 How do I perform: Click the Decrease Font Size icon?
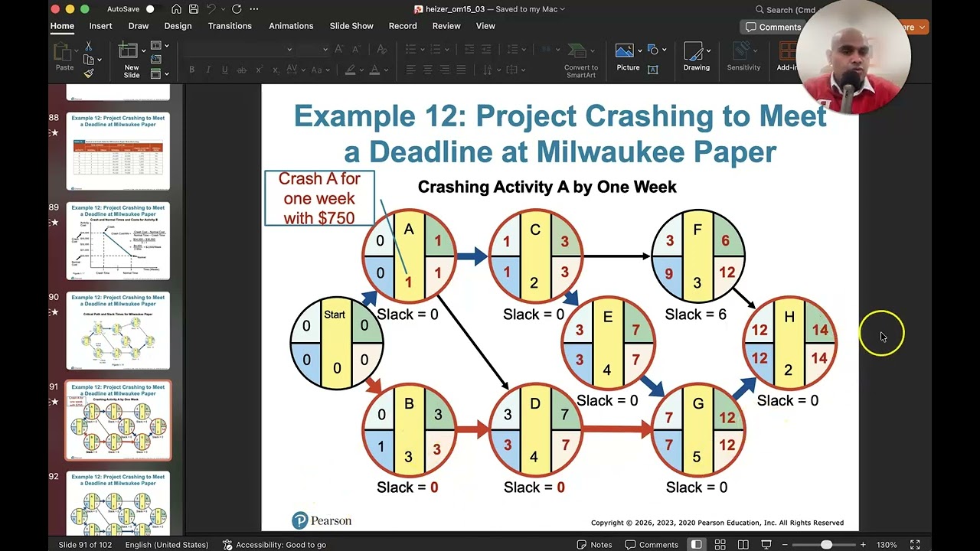point(357,49)
